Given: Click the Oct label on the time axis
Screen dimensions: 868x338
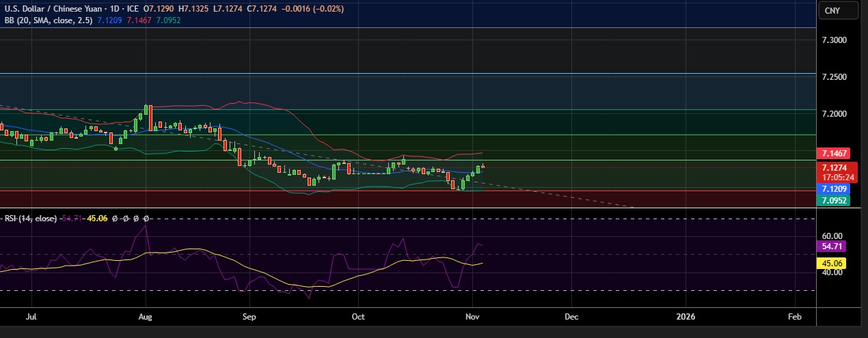Looking at the screenshot, I should tap(357, 318).
